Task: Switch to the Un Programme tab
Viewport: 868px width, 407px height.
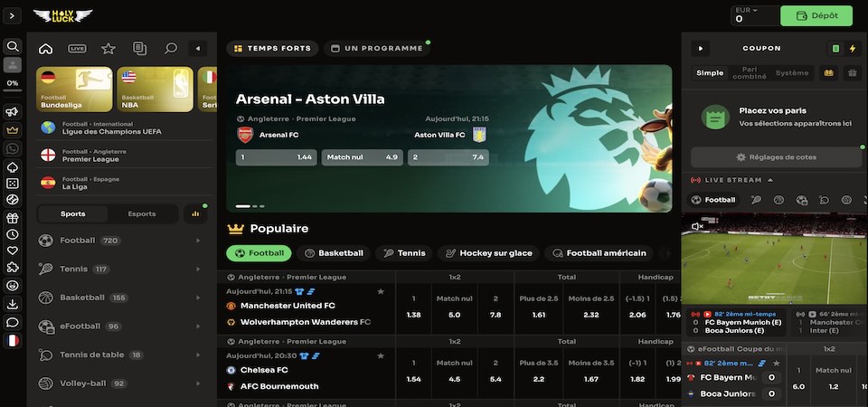Action: (376, 49)
